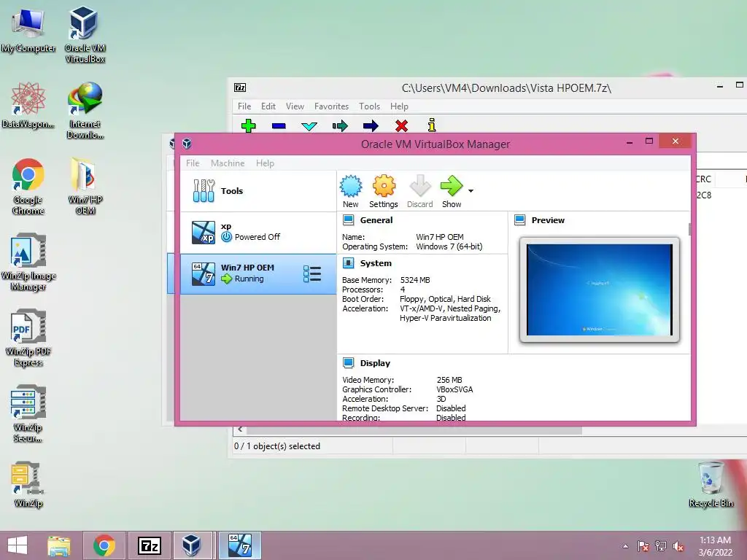This screenshot has height=560, width=747.
Task: Open 7-Zip View menu
Action: [295, 106]
